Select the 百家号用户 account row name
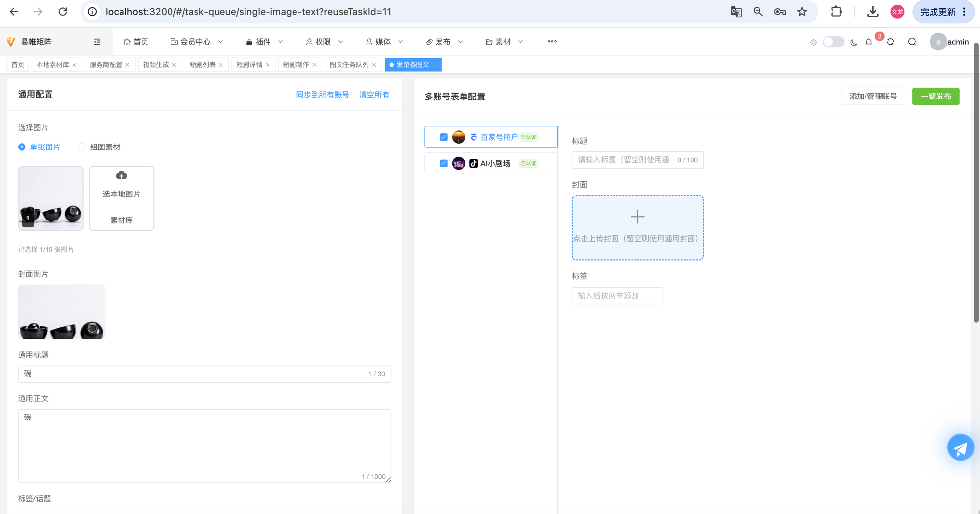This screenshot has height=514, width=980. (x=499, y=137)
